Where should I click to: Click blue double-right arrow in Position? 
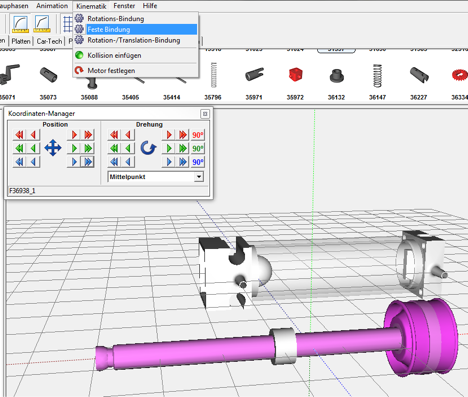coord(88,162)
